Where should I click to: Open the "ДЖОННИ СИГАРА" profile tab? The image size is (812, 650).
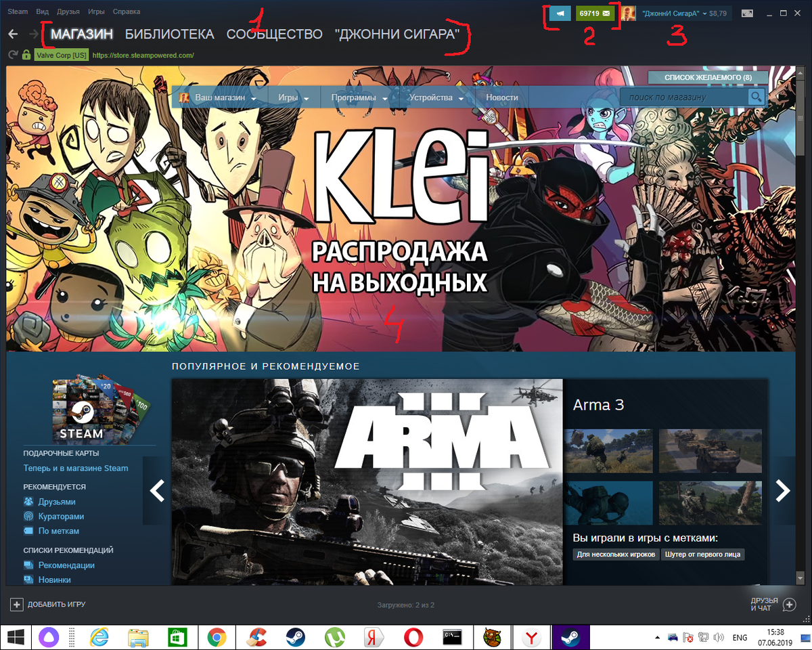(x=397, y=34)
